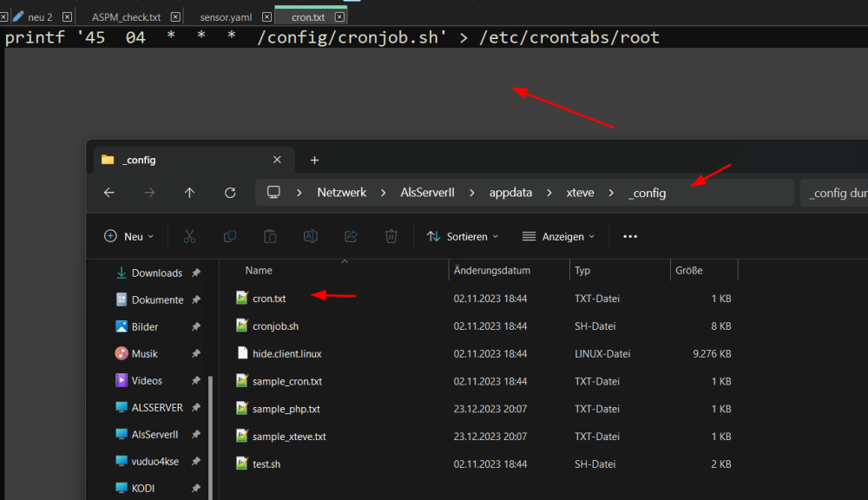This screenshot has height=500, width=868.
Task: Close the sensor.yaml editor tab
Action: coord(266,16)
